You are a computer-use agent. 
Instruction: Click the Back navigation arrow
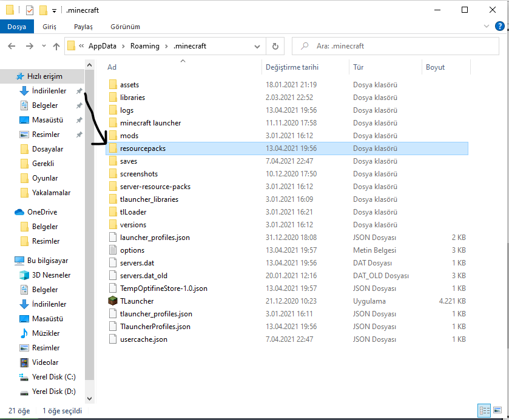(12, 46)
